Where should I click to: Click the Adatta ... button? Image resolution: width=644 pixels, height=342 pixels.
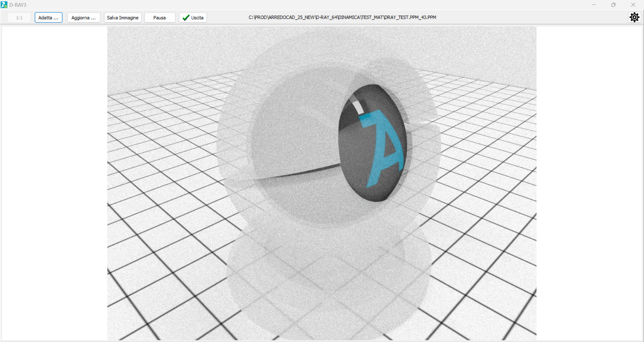tap(49, 17)
